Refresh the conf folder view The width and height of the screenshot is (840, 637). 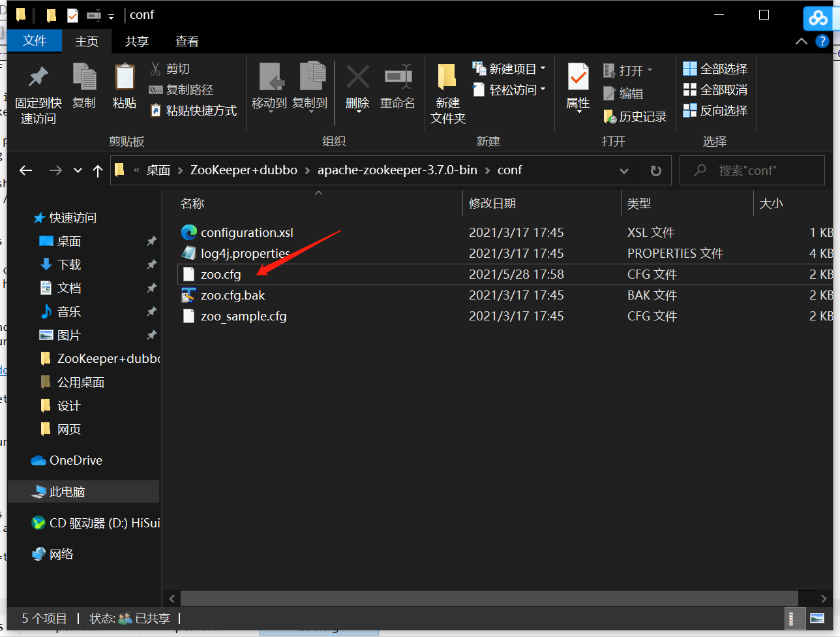[x=656, y=170]
